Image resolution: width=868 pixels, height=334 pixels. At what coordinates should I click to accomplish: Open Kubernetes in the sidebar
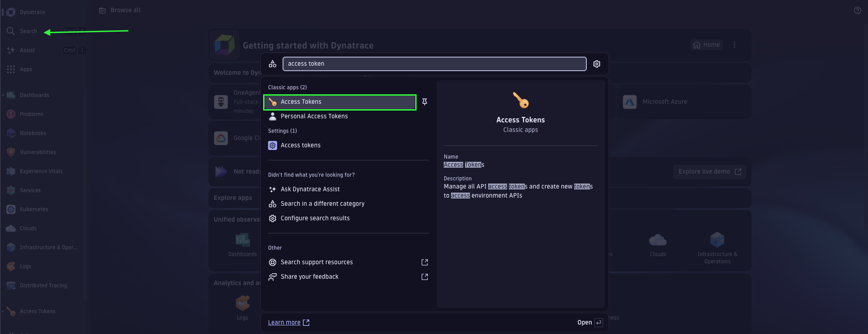[x=34, y=209]
